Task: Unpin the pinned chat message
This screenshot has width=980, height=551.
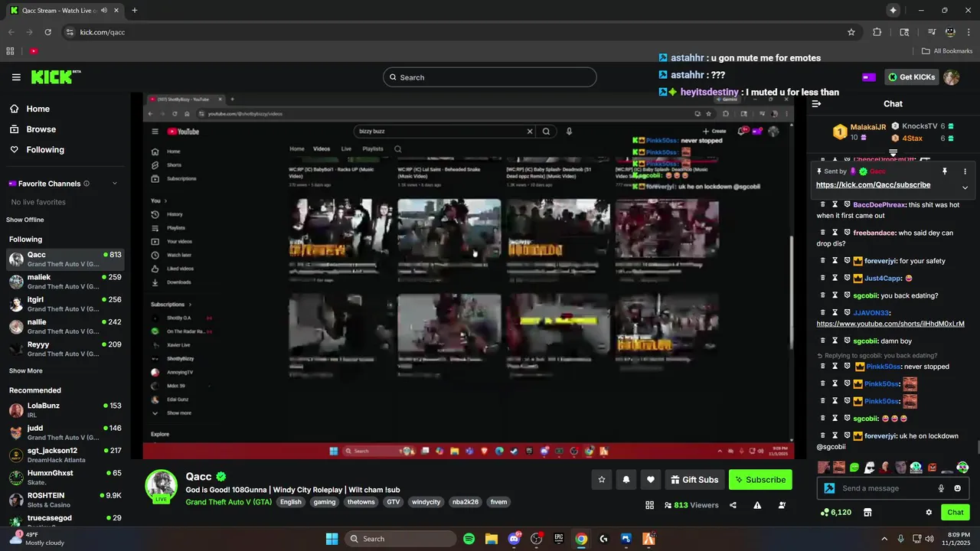Action: click(945, 171)
